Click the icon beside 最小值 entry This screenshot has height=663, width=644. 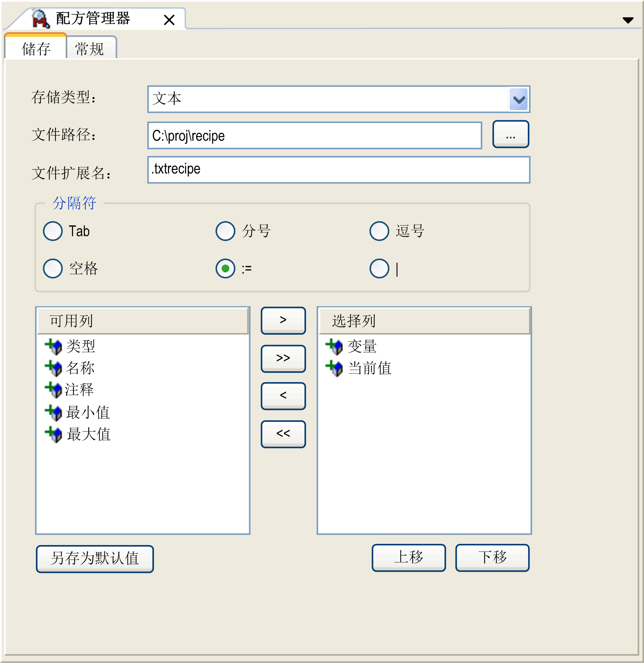click(x=53, y=412)
